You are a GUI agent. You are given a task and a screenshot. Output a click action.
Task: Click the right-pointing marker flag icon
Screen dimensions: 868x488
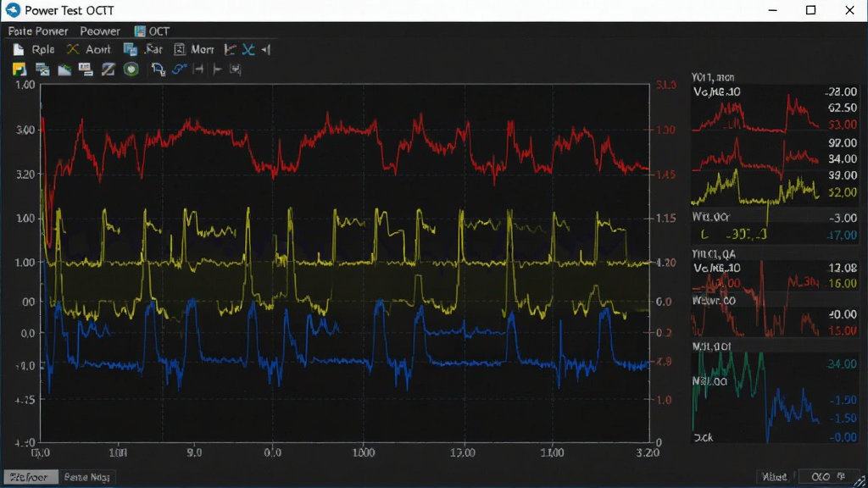[x=218, y=69]
